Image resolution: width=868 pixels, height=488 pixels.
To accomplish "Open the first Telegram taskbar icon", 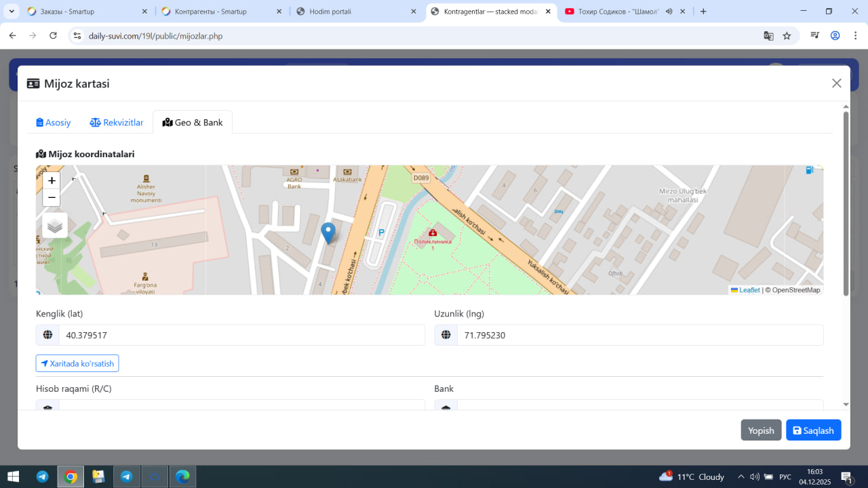I will (42, 476).
